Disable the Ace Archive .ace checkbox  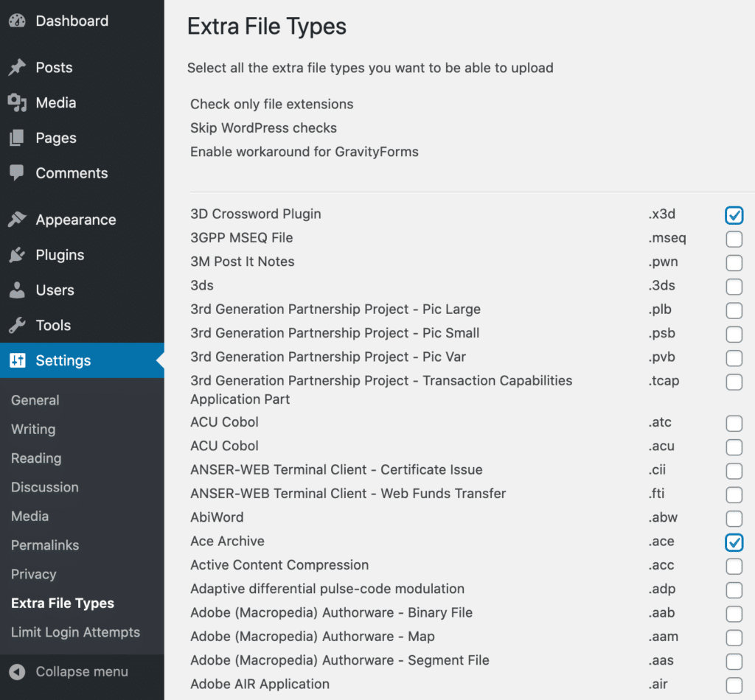click(734, 542)
